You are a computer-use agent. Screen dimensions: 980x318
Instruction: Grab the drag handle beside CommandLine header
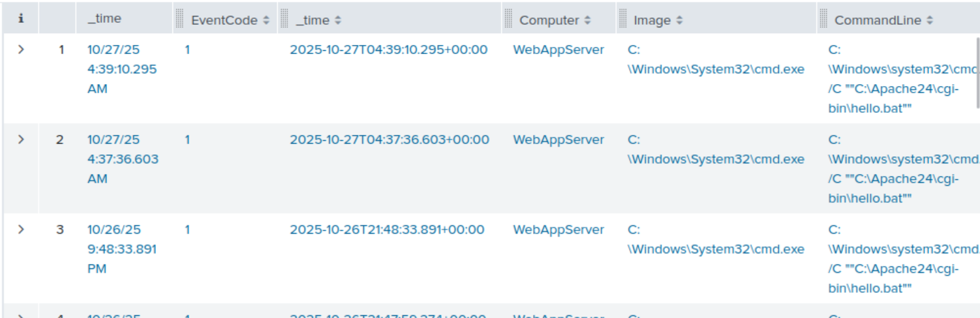pos(823,20)
